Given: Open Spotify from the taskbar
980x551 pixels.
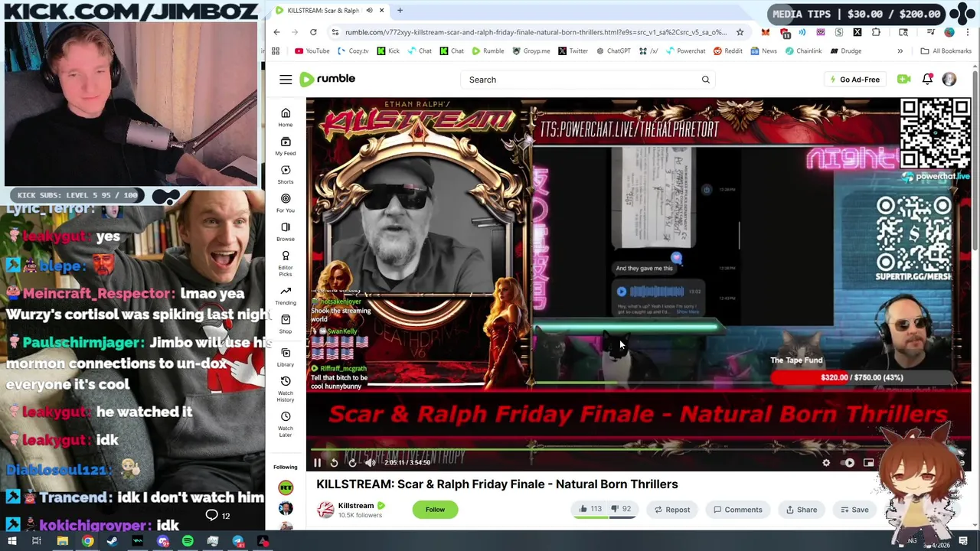Looking at the screenshot, I should (x=188, y=541).
